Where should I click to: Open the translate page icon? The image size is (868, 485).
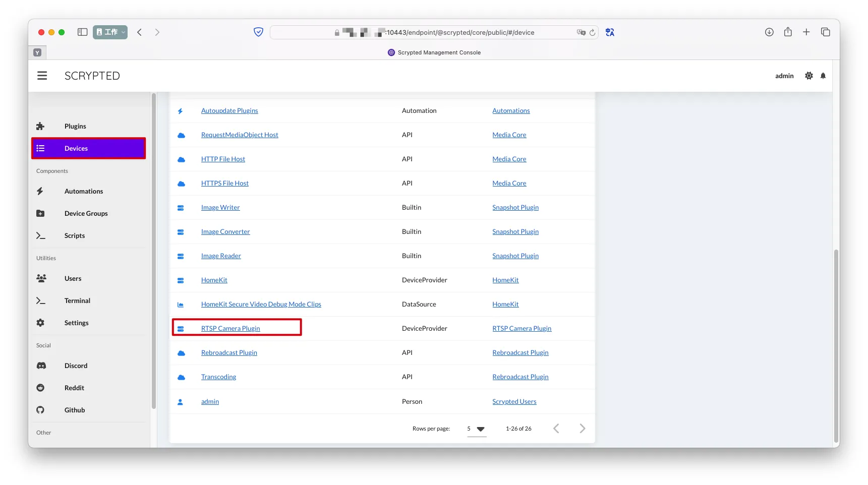point(610,32)
